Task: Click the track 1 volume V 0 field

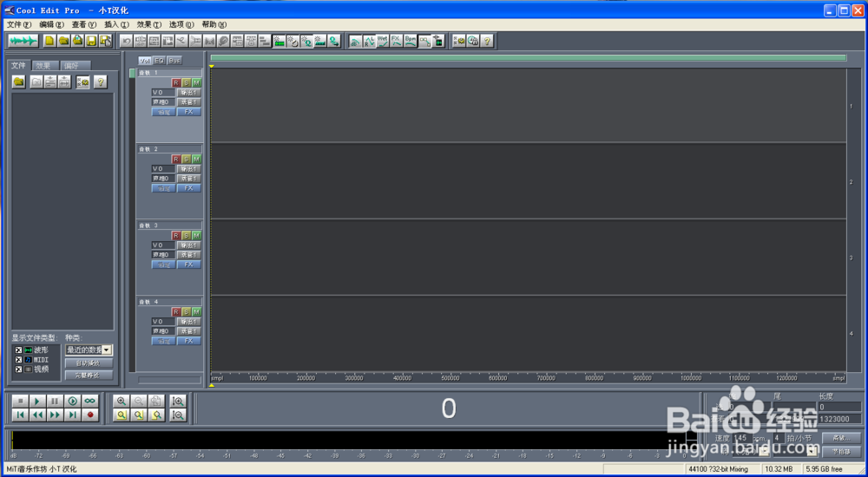Action: coord(163,93)
